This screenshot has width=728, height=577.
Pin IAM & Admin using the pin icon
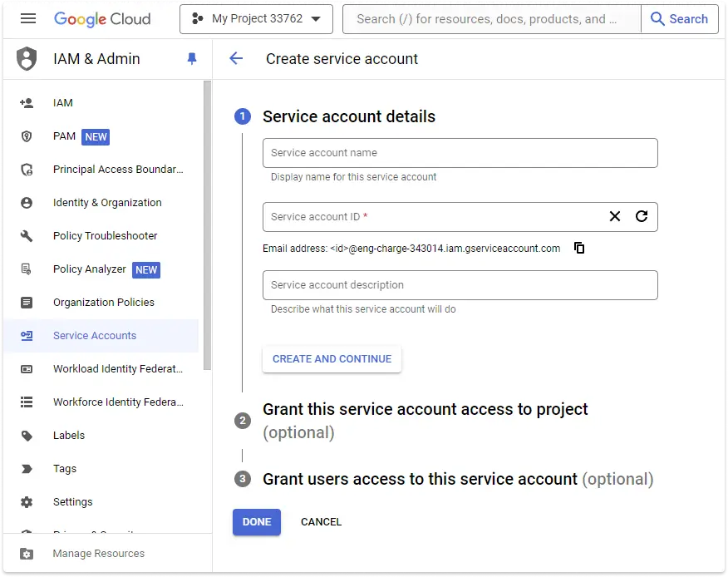click(x=192, y=58)
